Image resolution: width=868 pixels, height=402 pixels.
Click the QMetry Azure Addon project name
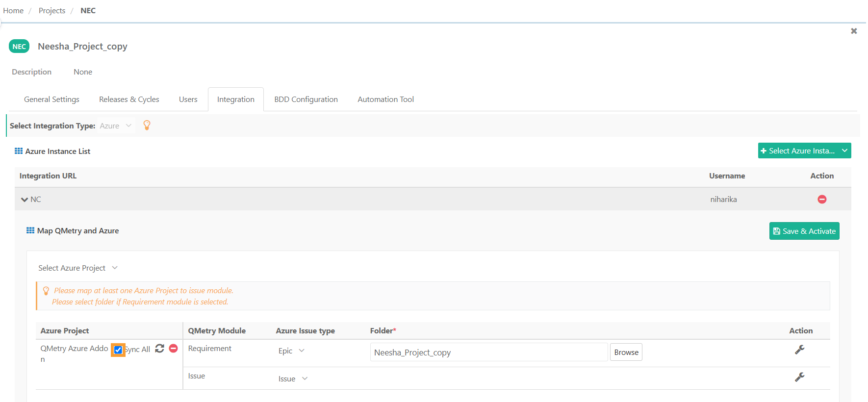point(74,353)
